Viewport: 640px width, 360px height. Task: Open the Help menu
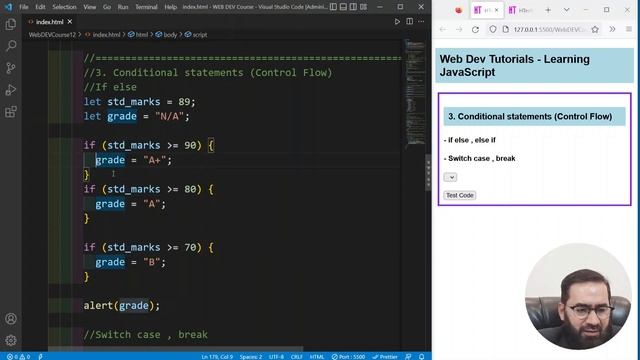pyautogui.click(x=170, y=7)
